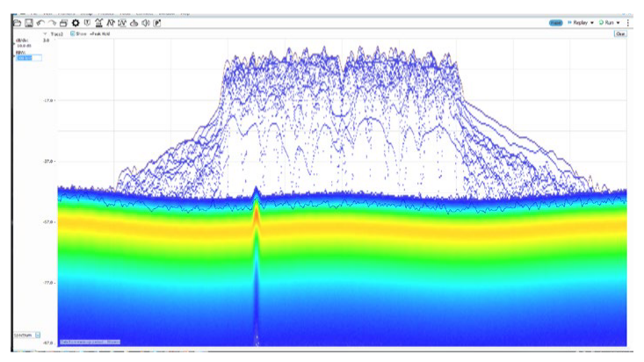Open the Replay dropdown arrow
644x362 pixels.
coord(592,22)
